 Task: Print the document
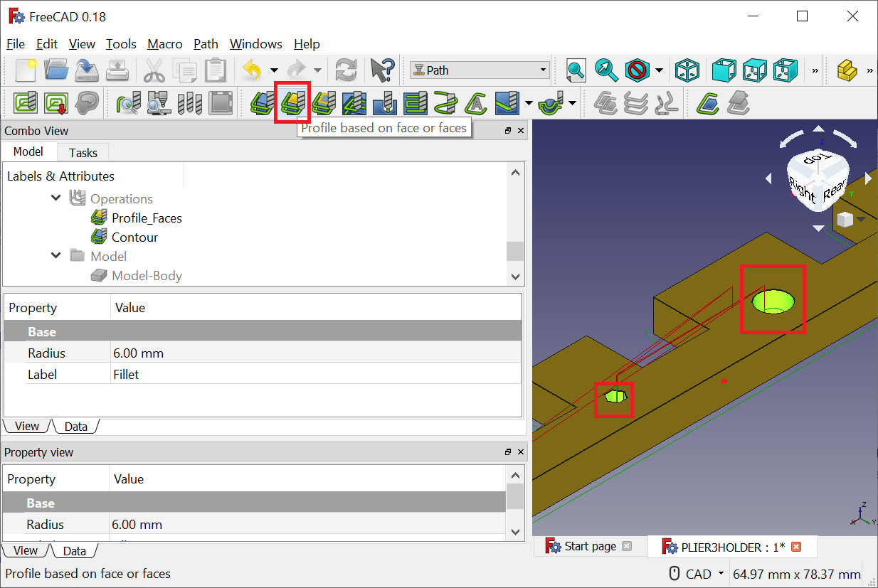pyautogui.click(x=117, y=70)
